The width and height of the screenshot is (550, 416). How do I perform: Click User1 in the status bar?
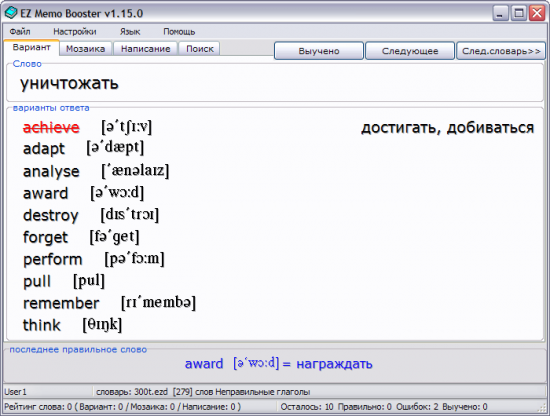pyautogui.click(x=15, y=392)
